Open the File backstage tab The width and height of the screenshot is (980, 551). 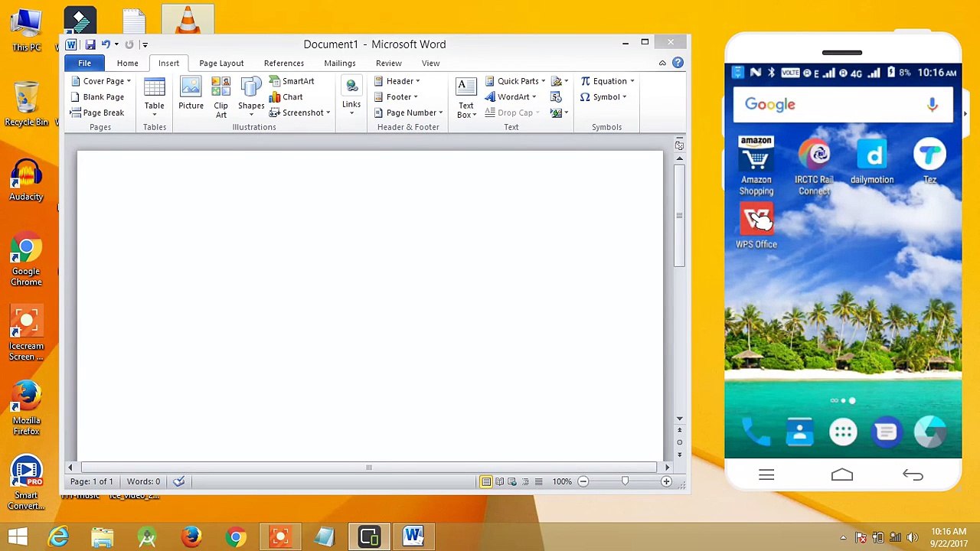tap(84, 64)
